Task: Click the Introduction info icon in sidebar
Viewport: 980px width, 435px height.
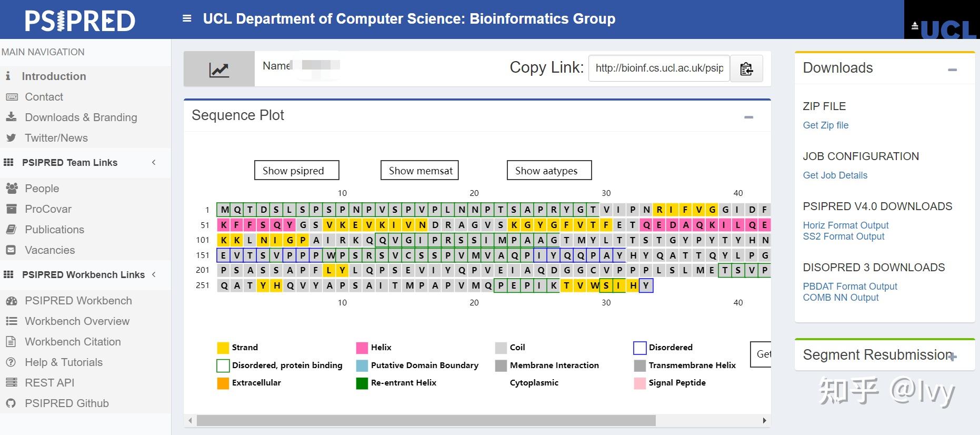Action: (x=8, y=76)
